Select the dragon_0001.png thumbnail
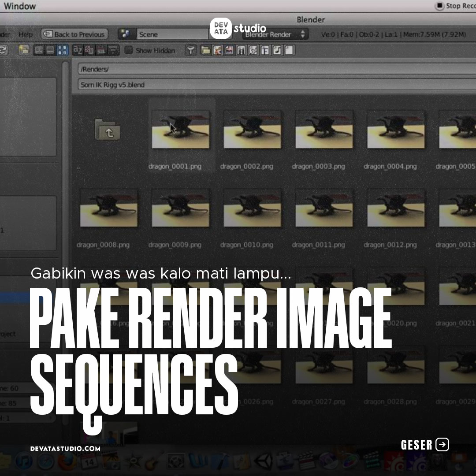The image size is (476, 476). [x=181, y=130]
